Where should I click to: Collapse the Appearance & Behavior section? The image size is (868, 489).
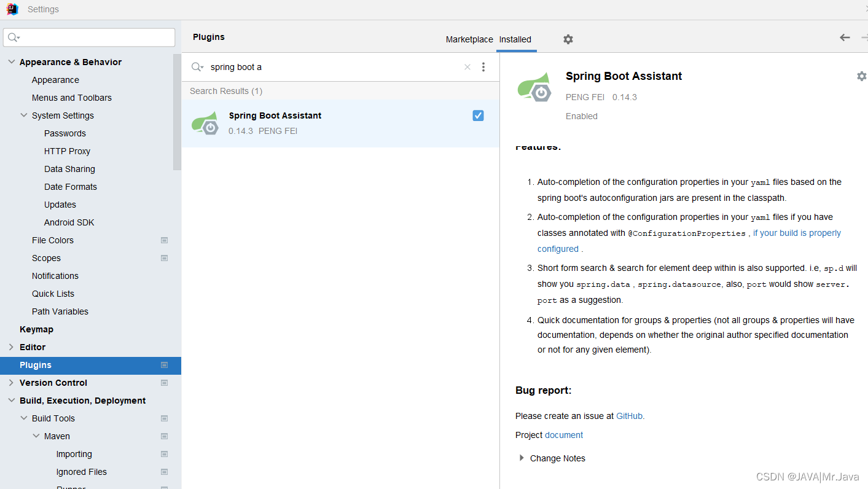click(x=11, y=62)
